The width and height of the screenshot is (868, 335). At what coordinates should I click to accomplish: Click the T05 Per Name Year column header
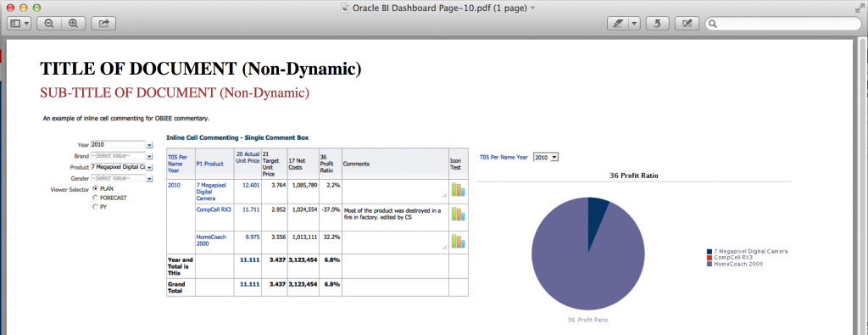[x=181, y=164]
